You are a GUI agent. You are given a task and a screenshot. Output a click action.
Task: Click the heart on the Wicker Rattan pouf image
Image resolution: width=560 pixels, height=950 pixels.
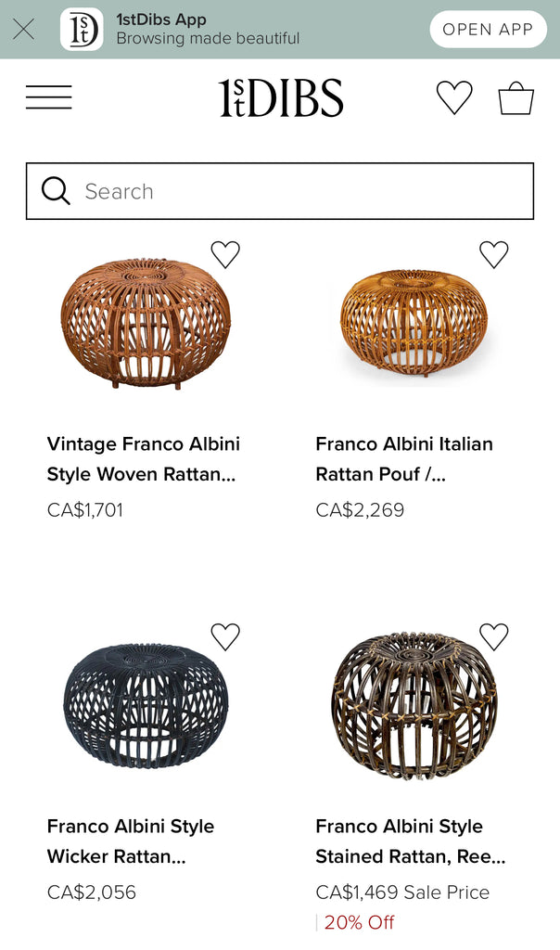tap(225, 635)
